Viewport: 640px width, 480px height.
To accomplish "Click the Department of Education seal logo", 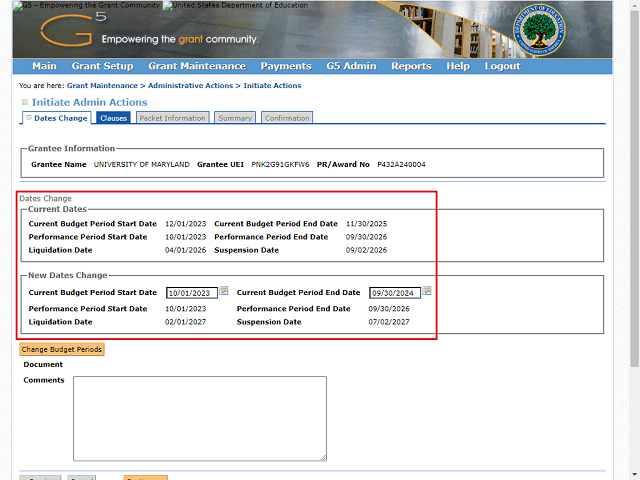I will tap(539, 30).
